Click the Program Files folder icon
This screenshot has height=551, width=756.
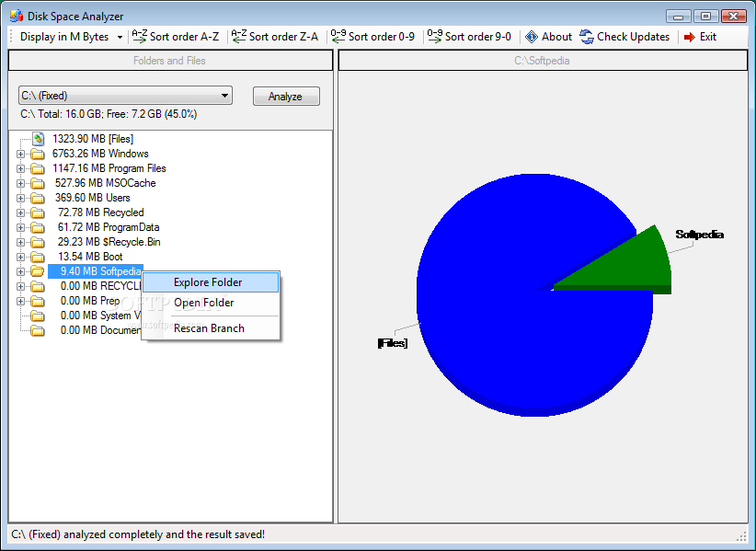pyautogui.click(x=37, y=168)
